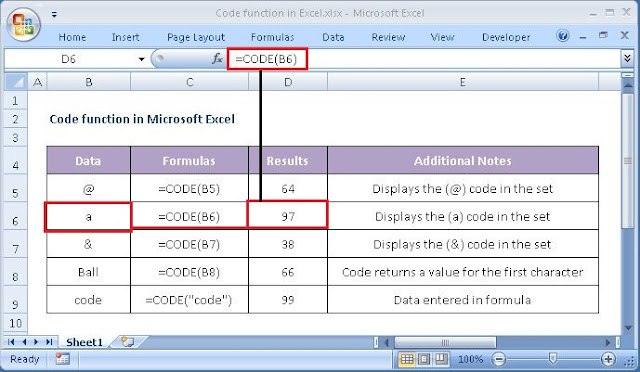This screenshot has height=372, width=640.
Task: Select the cell containing '@'
Action: (x=88, y=188)
